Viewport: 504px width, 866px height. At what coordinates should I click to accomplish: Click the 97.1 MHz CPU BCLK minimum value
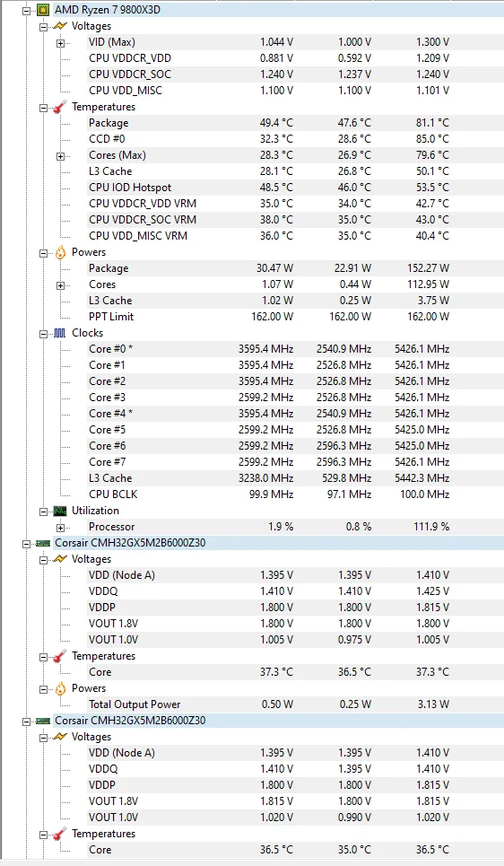coord(349,494)
